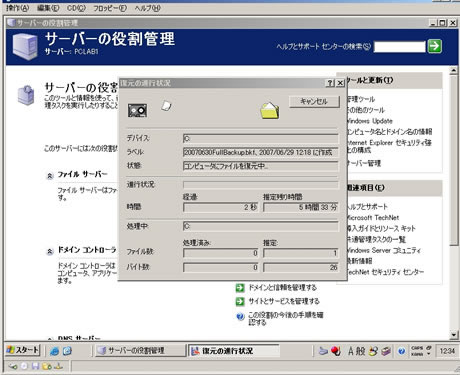Open the フロッピー(F) menu
This screenshot has width=460, height=375.
click(x=110, y=8)
